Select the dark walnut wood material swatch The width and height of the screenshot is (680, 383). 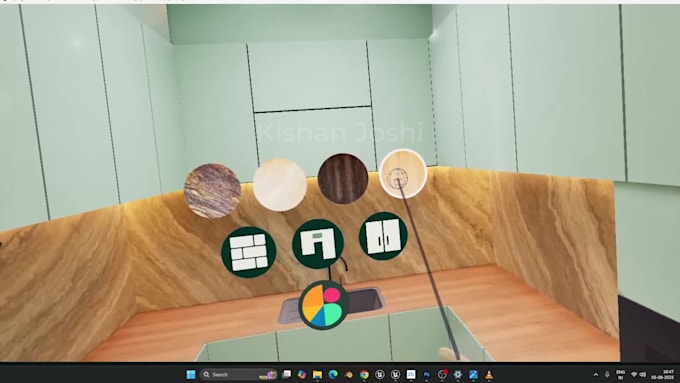click(343, 178)
